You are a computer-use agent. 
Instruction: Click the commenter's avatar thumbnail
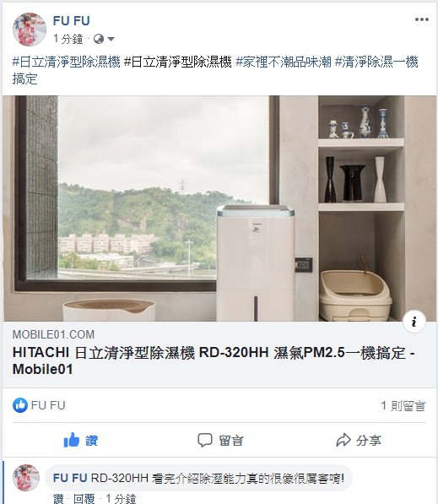(26, 478)
